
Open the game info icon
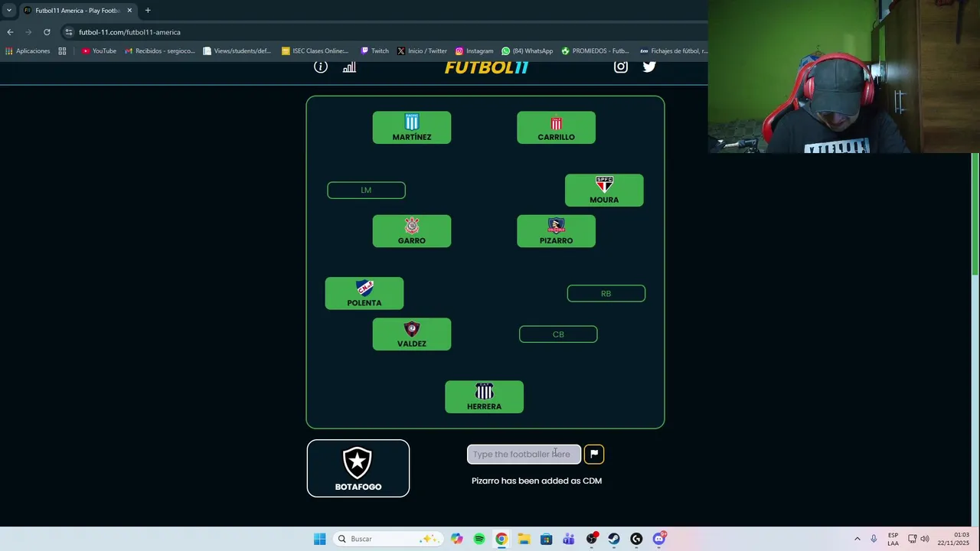(321, 67)
